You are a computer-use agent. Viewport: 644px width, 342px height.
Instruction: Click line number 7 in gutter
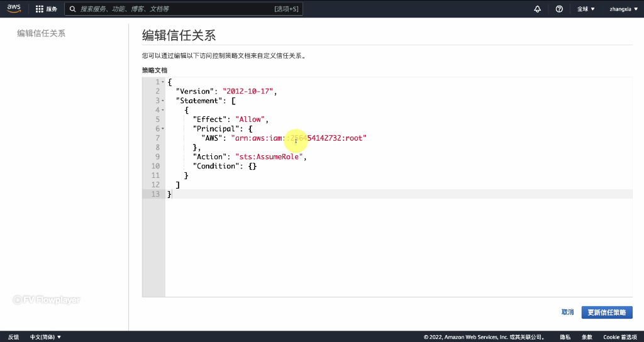[157, 138]
